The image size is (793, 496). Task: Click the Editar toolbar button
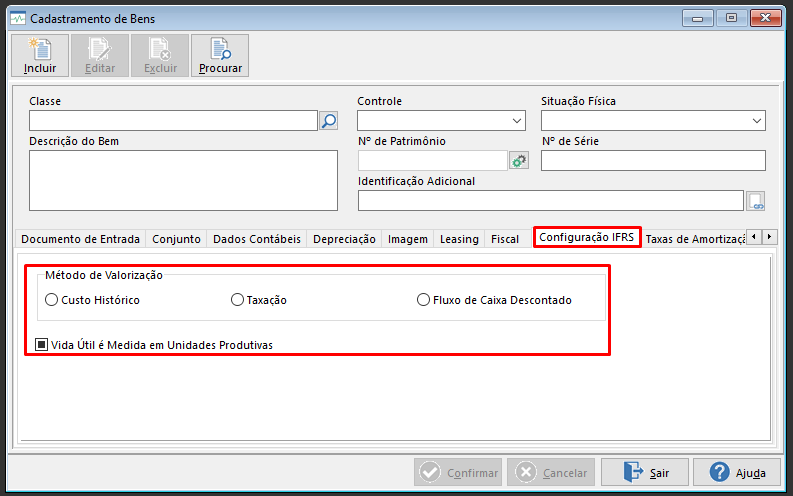pos(100,56)
